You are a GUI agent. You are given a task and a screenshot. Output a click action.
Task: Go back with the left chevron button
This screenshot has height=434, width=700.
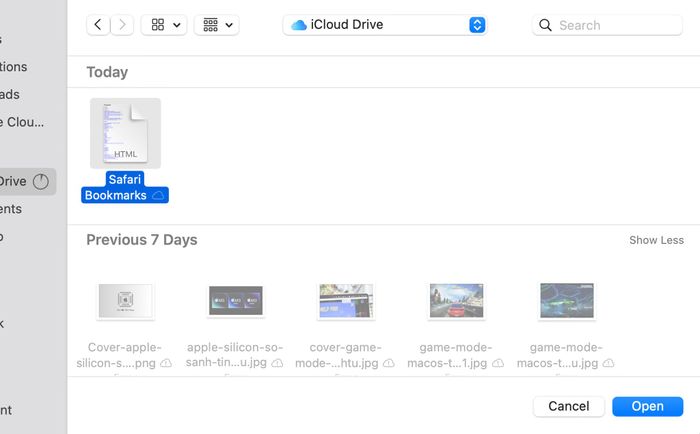(x=98, y=25)
